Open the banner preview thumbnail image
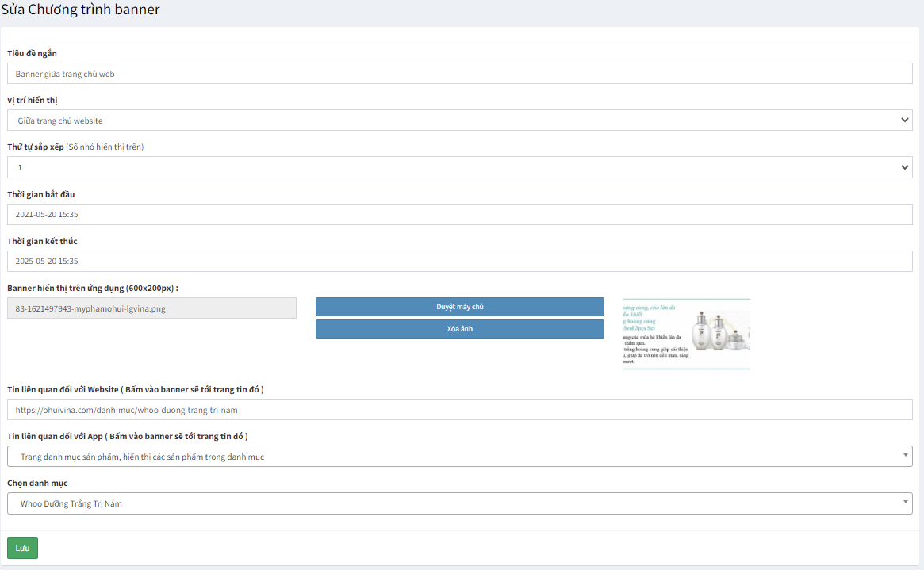 tap(686, 334)
